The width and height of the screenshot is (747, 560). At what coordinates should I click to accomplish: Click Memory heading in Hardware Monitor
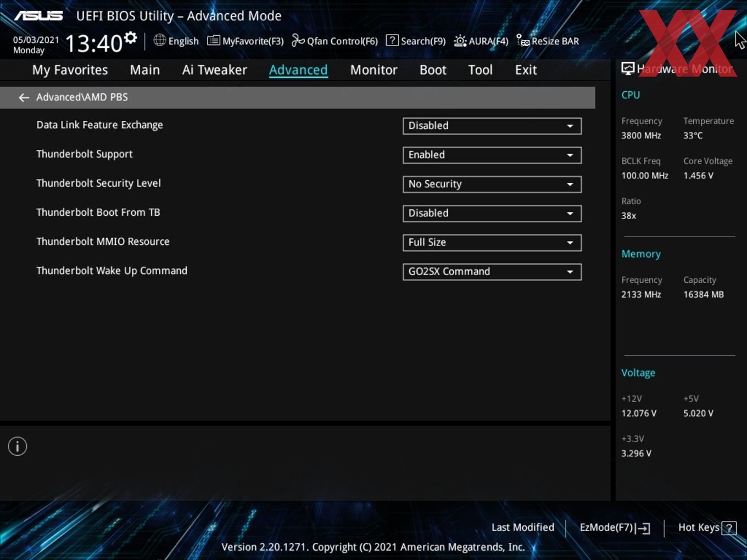pos(641,254)
